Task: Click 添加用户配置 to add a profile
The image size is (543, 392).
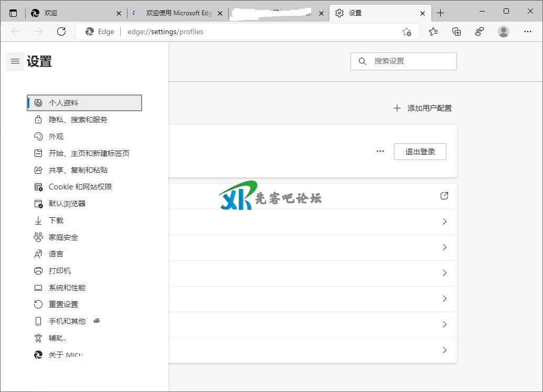Action: coord(422,108)
